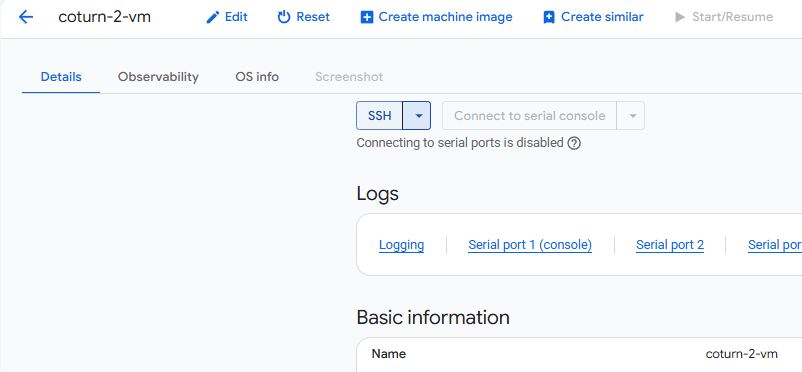Open Serial port 1 (console) link
This screenshot has height=372, width=802.
coord(530,245)
